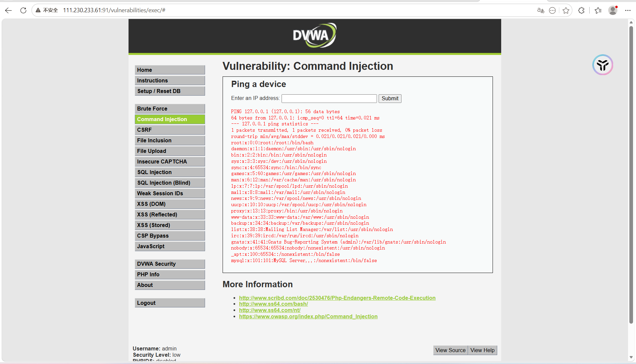636x364 pixels.
Task: Open the About page
Action: pos(170,285)
